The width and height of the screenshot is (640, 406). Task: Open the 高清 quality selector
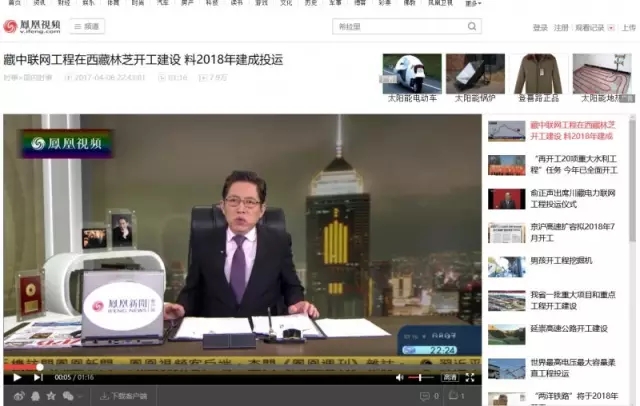coord(450,377)
